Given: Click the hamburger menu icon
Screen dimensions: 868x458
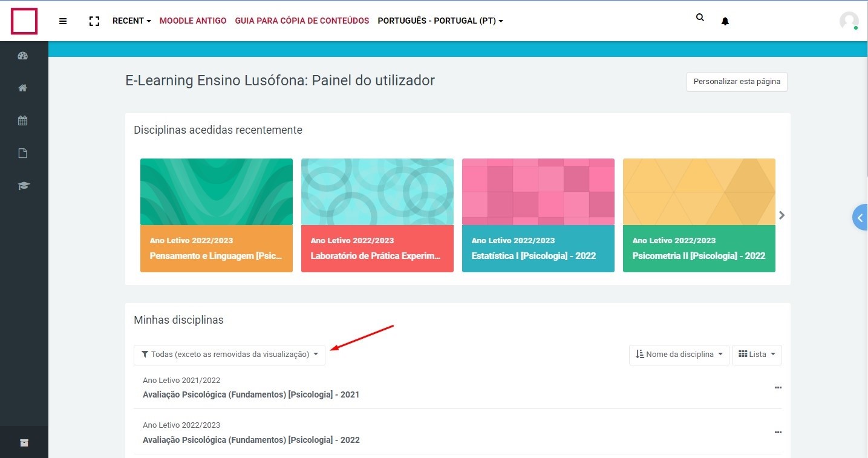Looking at the screenshot, I should [x=63, y=21].
